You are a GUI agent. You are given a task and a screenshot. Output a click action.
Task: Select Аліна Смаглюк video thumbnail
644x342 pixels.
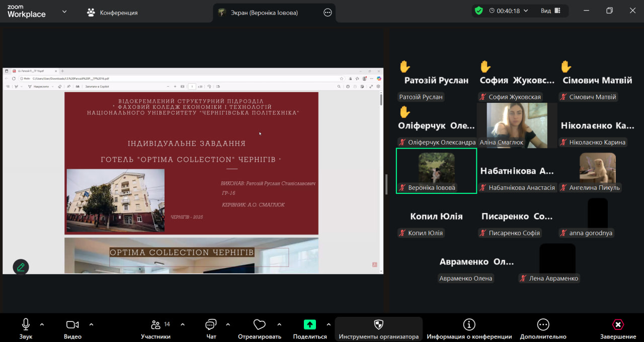click(517, 125)
